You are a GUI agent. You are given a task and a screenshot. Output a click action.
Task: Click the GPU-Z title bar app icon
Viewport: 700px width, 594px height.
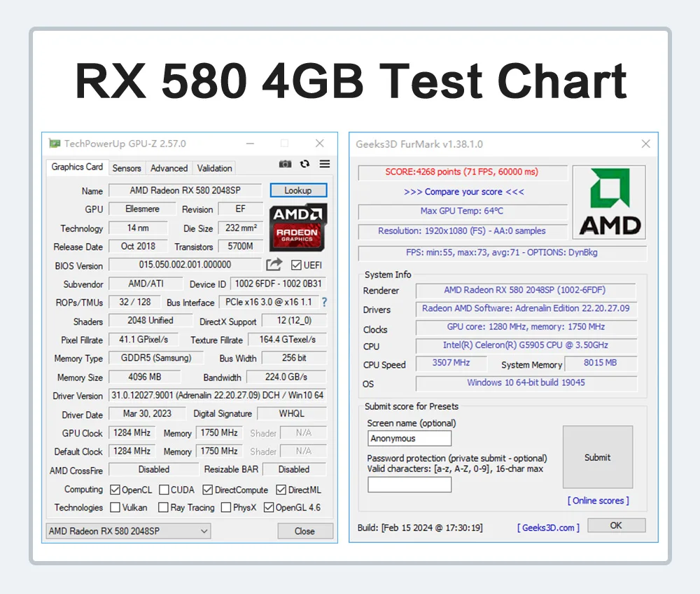[x=55, y=144]
